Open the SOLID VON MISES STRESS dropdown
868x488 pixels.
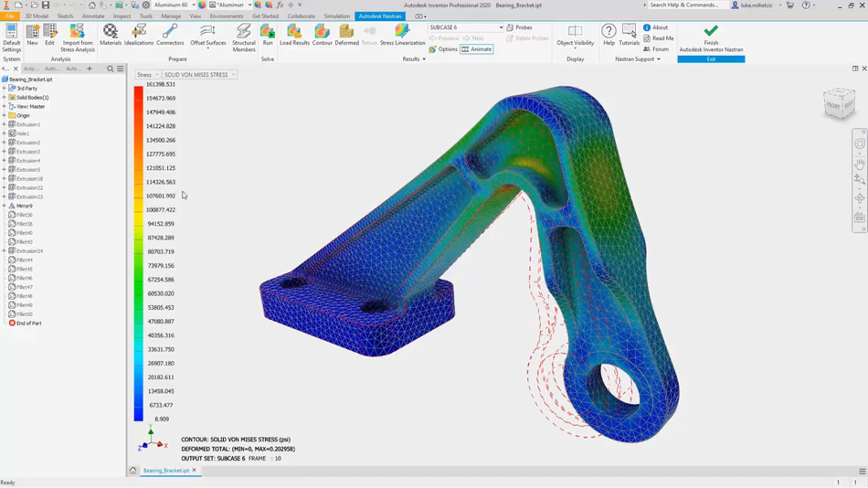[x=199, y=75]
